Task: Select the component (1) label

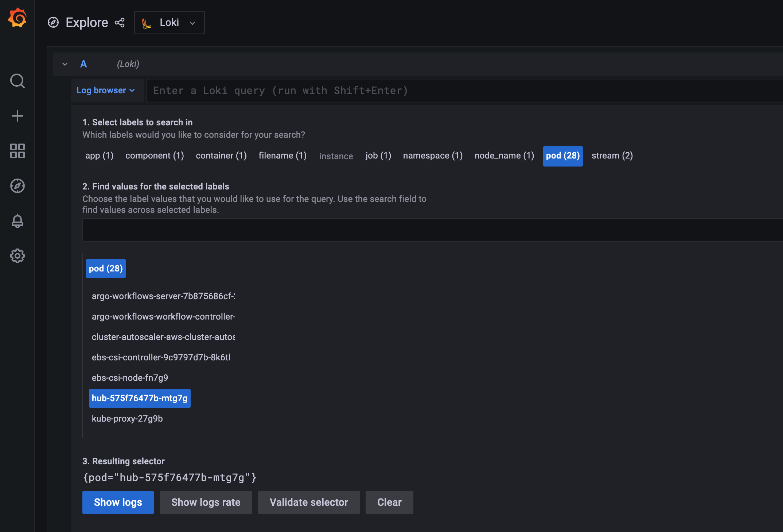Action: click(x=155, y=156)
